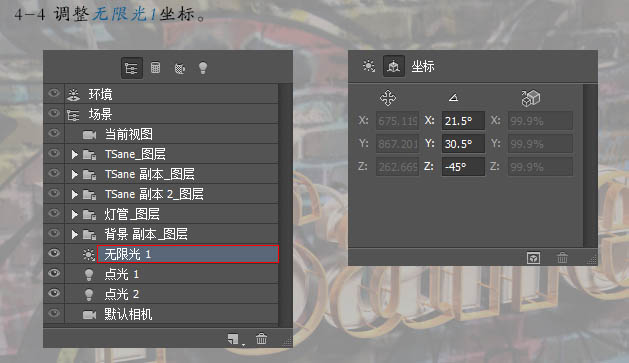Click the scale X field showing 99.9%

coord(540,121)
